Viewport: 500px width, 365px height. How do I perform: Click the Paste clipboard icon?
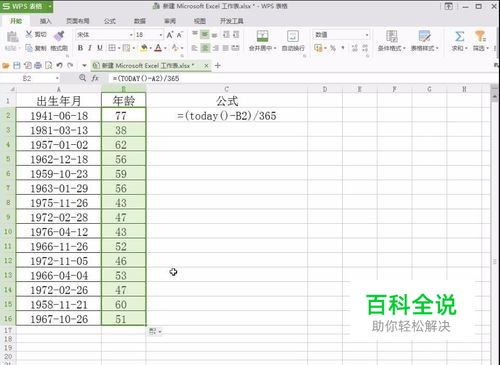12,37
